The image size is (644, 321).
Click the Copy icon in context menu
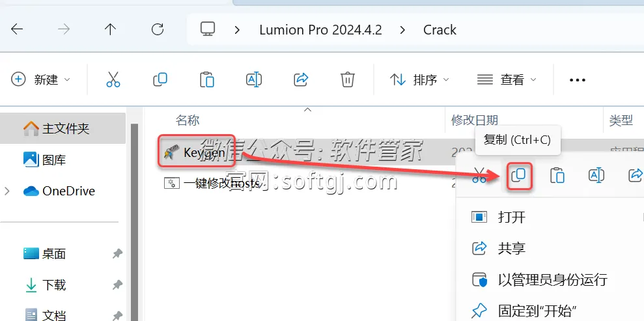[519, 176]
